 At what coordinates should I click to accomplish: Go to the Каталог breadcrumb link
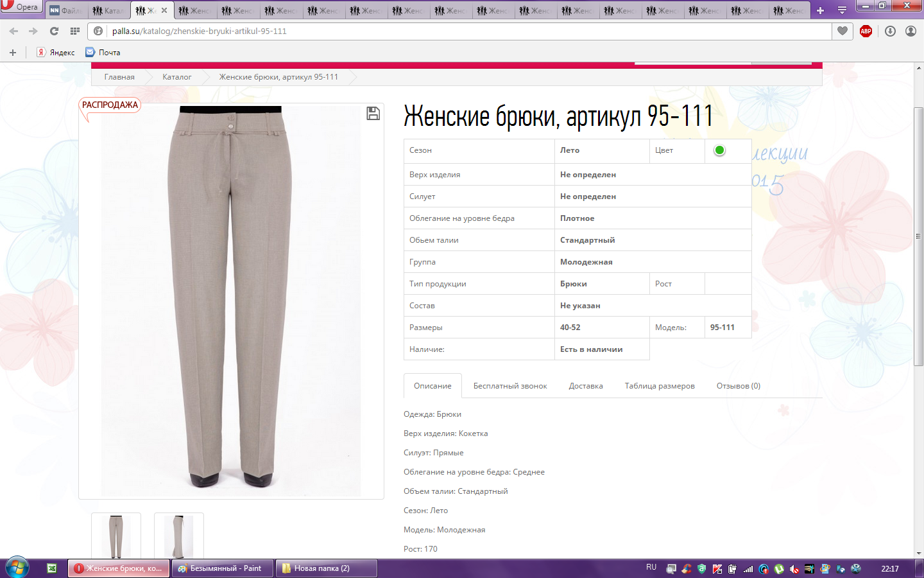coord(176,77)
